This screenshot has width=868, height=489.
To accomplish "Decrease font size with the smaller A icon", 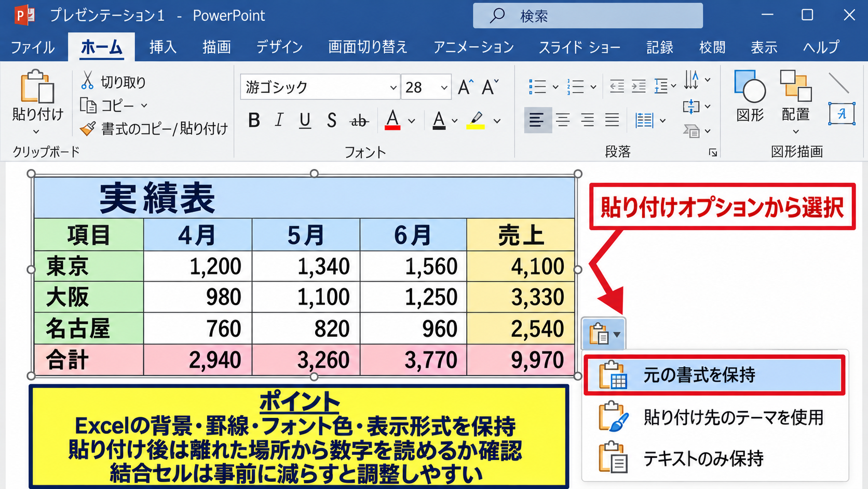I will 490,87.
